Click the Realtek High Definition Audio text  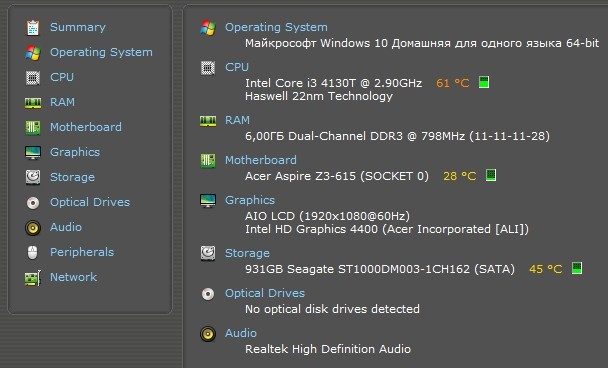click(x=328, y=349)
